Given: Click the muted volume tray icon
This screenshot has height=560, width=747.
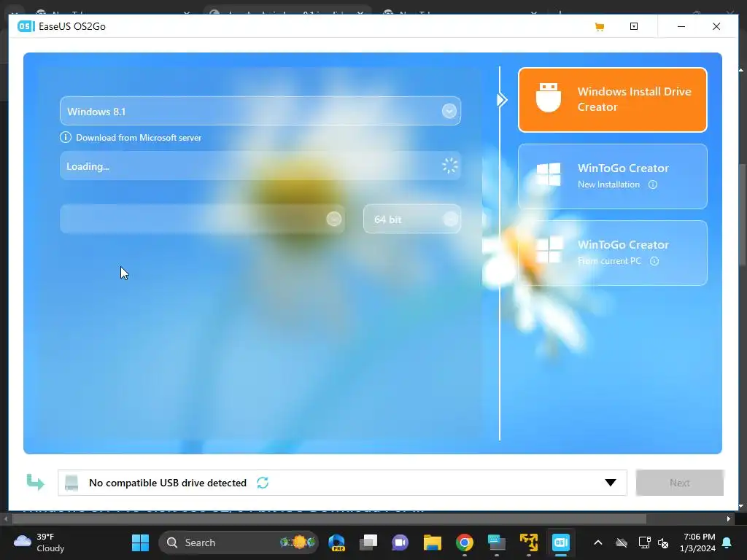Looking at the screenshot, I should pos(662,542).
